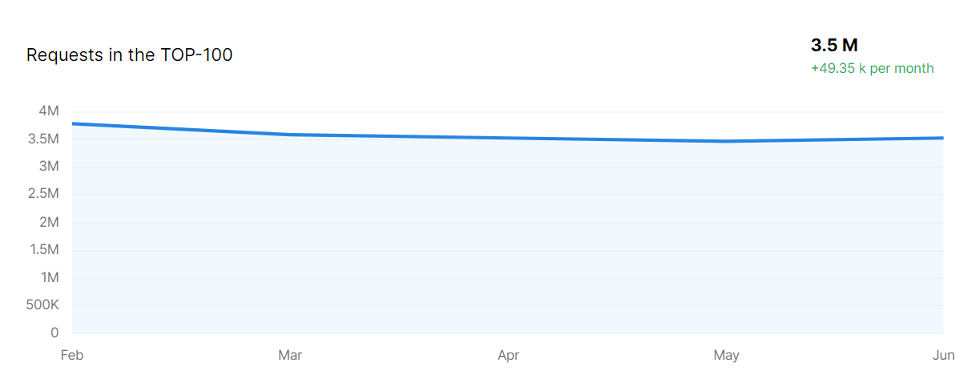Select the Jun label on the x-axis
Image resolution: width=980 pixels, height=391 pixels.
point(943,355)
